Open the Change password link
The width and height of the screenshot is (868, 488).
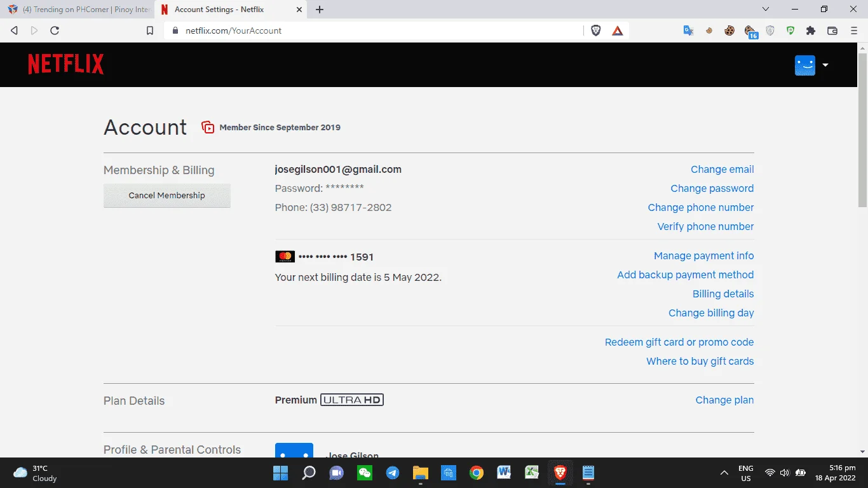pos(712,189)
